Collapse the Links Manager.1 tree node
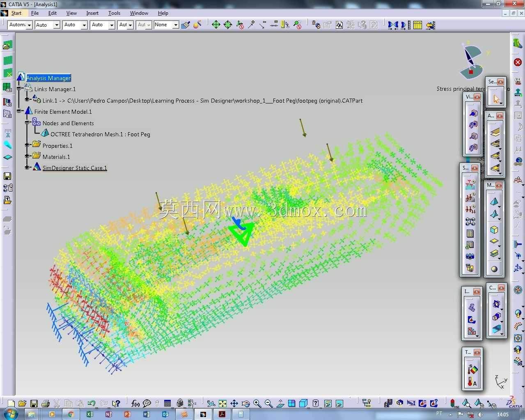This screenshot has height=420, width=525. point(19,89)
